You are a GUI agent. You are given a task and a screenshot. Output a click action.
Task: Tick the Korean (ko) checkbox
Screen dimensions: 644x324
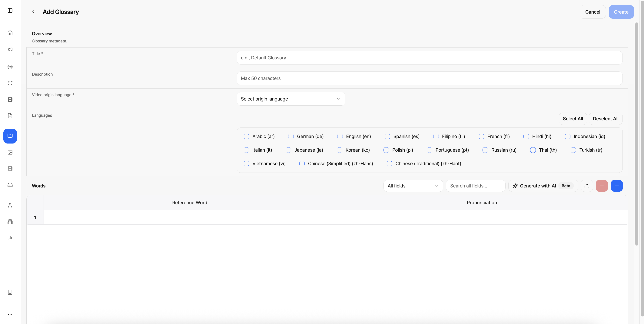(x=340, y=150)
